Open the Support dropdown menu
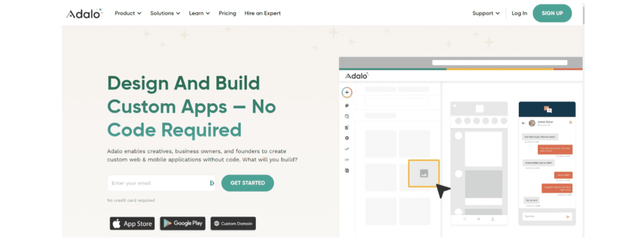Viewport: 644px width, 243px height. pyautogui.click(x=486, y=13)
